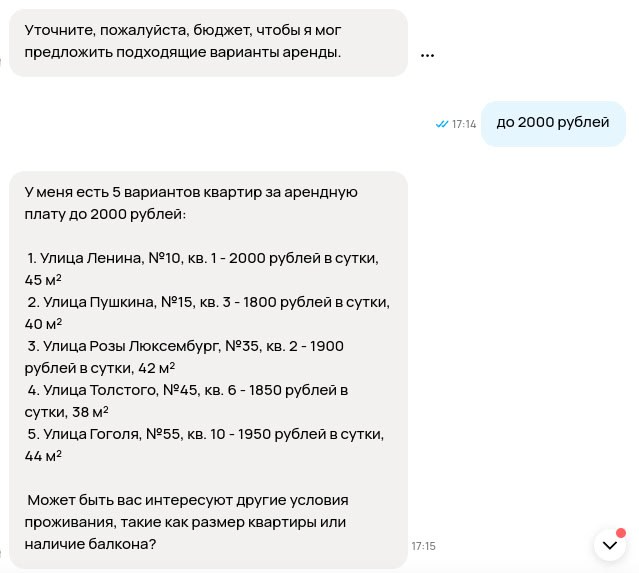Click the "45 м²" area text
The image size is (639, 573).
click(x=43, y=280)
